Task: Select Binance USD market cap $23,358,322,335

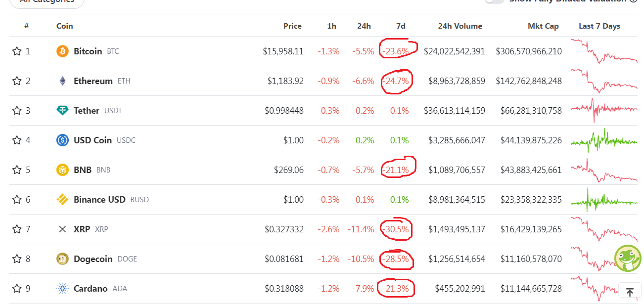Action: (x=531, y=200)
